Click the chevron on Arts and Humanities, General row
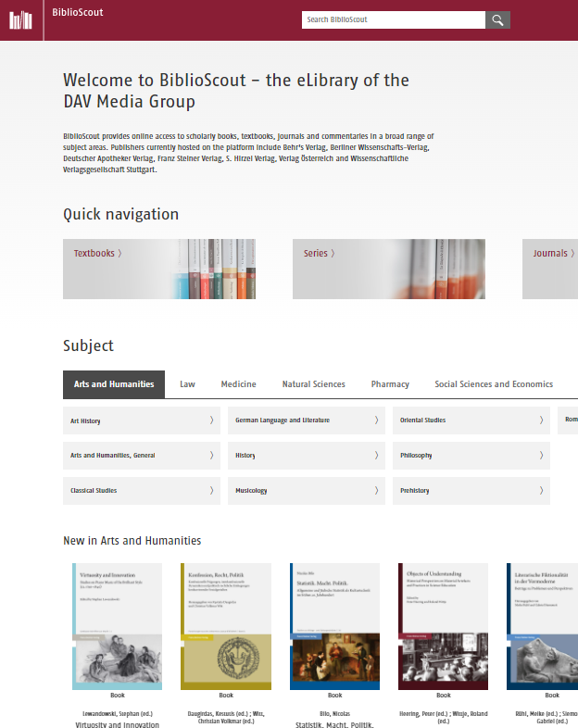Image resolution: width=578 pixels, height=728 pixels. [x=212, y=456]
